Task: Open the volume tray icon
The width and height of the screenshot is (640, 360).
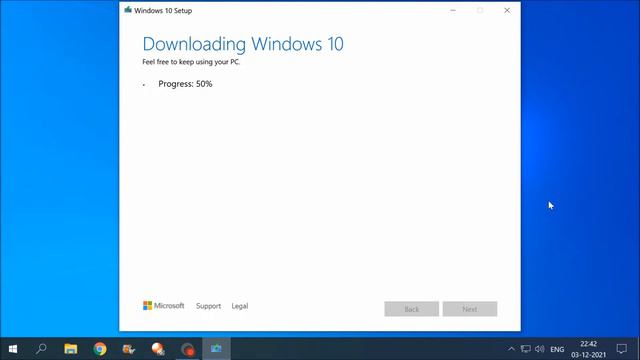Action: tap(540, 349)
